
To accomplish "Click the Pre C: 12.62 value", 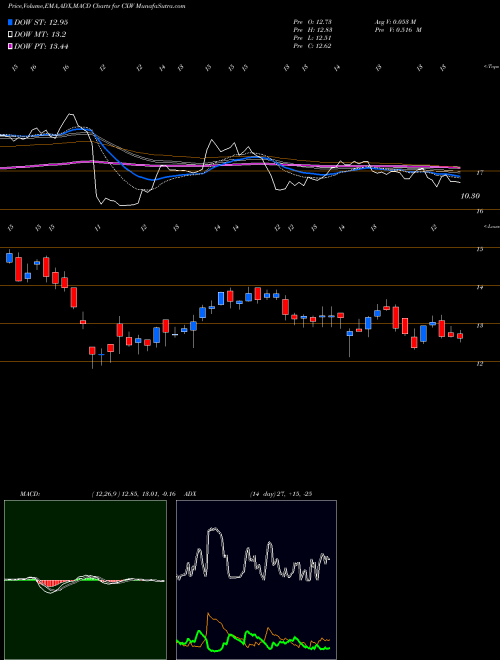I will 312,46.
